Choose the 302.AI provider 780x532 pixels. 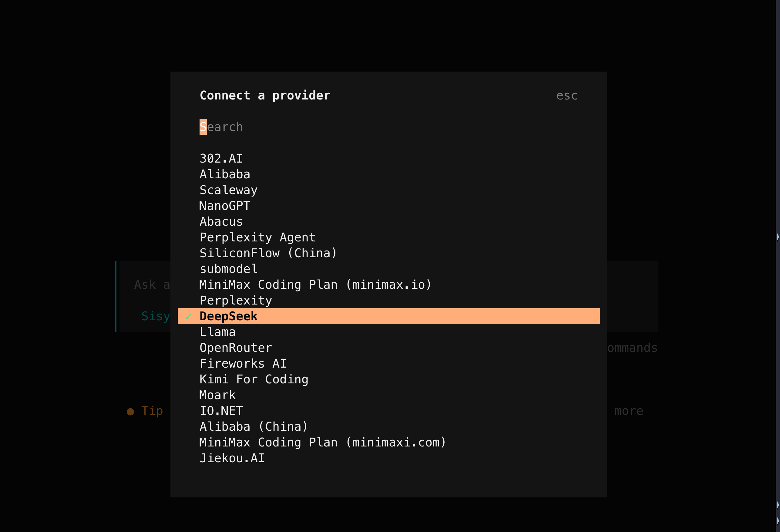[x=221, y=158]
